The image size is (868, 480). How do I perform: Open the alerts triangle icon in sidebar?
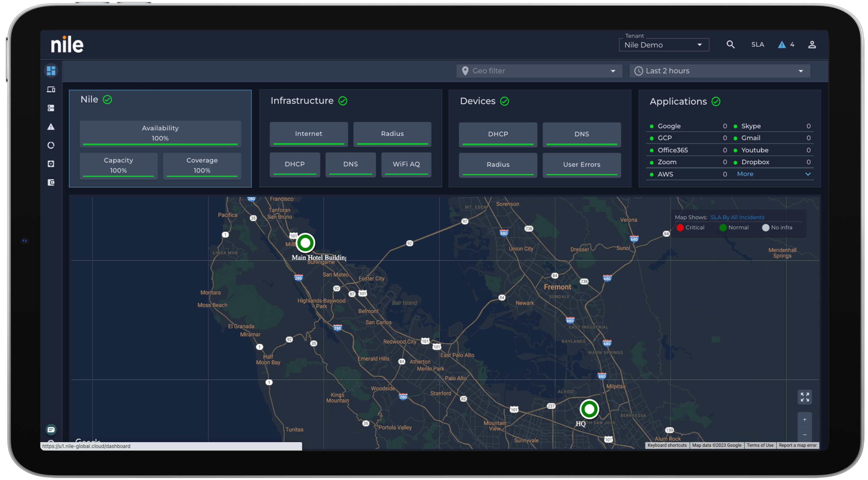tap(51, 127)
